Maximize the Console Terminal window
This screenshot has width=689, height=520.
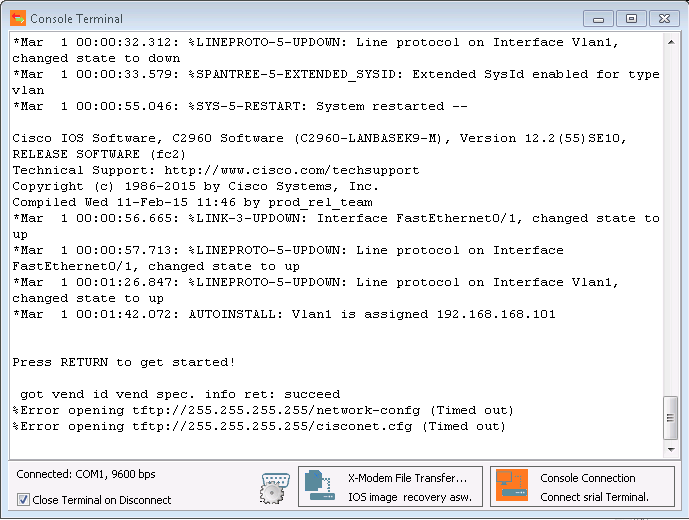[x=631, y=19]
